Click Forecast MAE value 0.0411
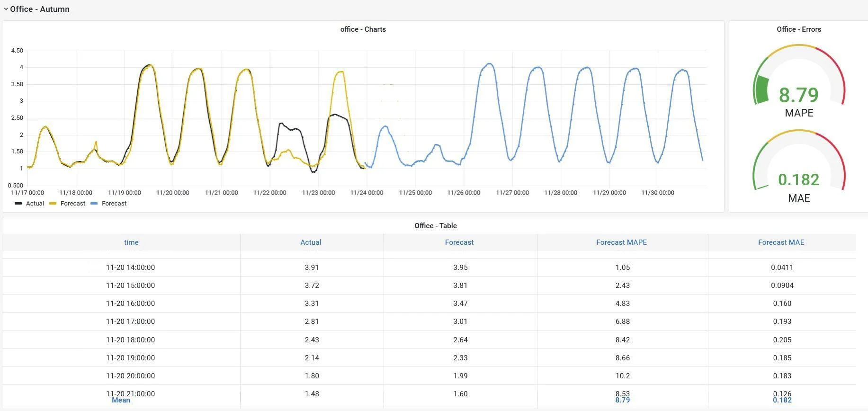This screenshot has height=411, width=868. point(782,268)
